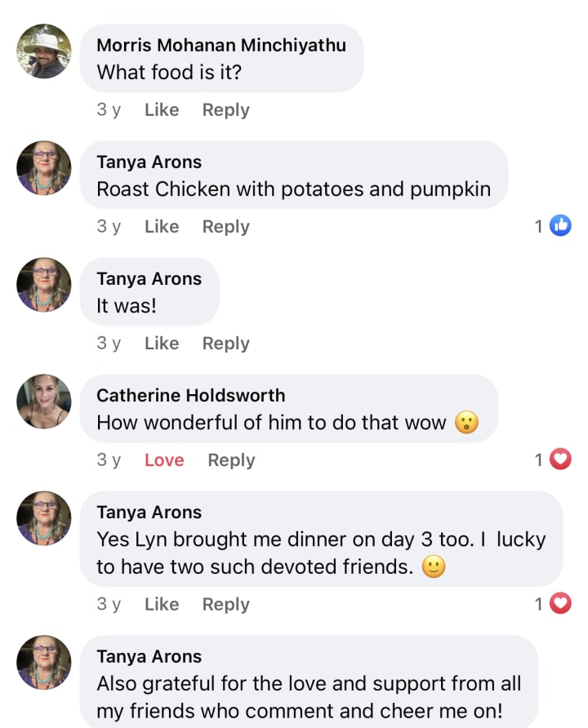
Task: Open Catherine Holdsworth's profile picture
Action: (44, 402)
